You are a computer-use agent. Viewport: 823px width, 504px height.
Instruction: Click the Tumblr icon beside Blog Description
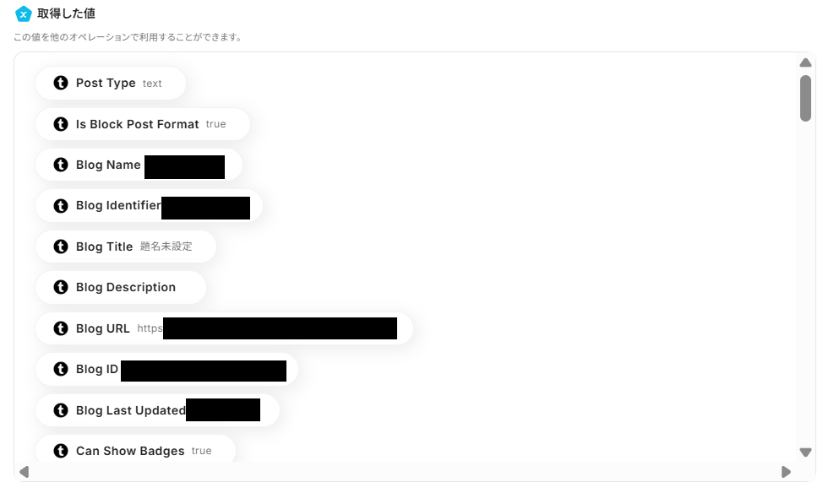point(61,287)
